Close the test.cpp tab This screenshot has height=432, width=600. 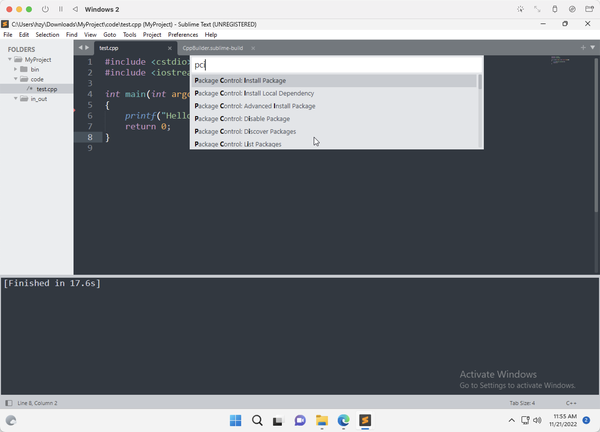click(x=170, y=48)
